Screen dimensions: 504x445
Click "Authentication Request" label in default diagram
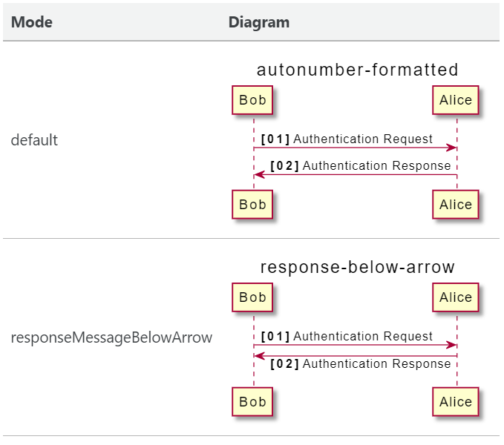[x=363, y=139]
